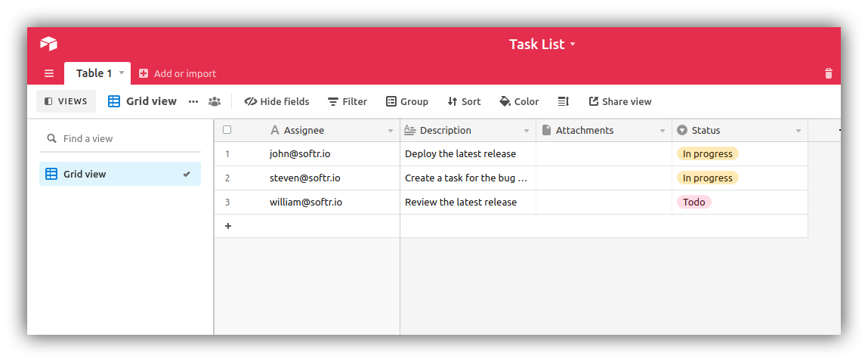Click the Grid view icon in sidebar
This screenshot has width=868, height=362.
coord(51,174)
